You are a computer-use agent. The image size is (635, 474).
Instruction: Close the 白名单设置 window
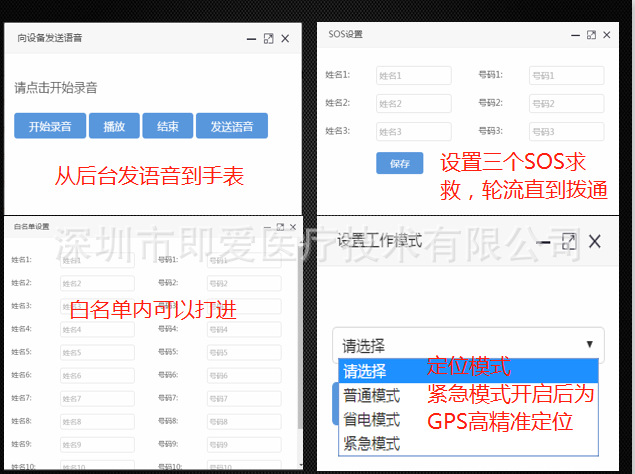click(x=293, y=227)
